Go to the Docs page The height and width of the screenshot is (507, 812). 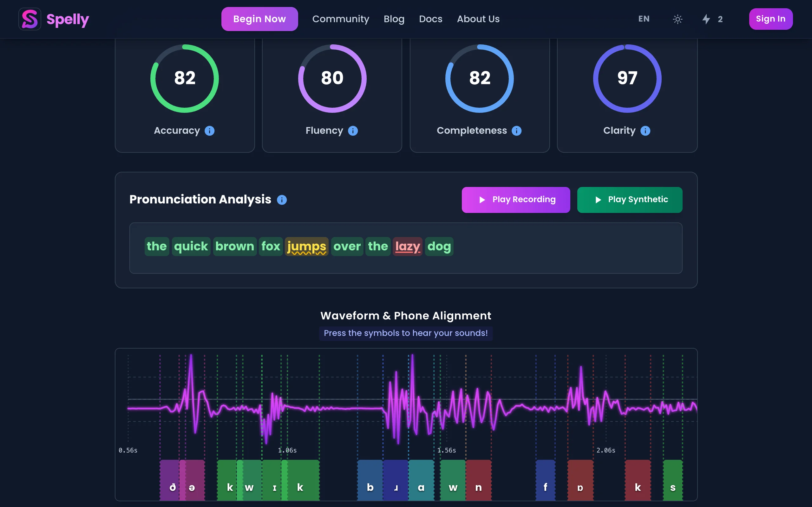point(430,19)
